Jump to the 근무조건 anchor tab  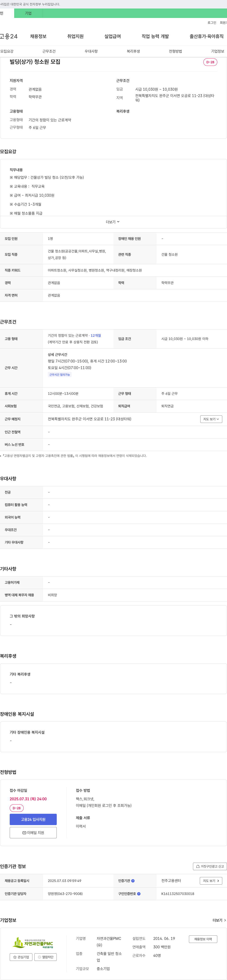coord(49,51)
